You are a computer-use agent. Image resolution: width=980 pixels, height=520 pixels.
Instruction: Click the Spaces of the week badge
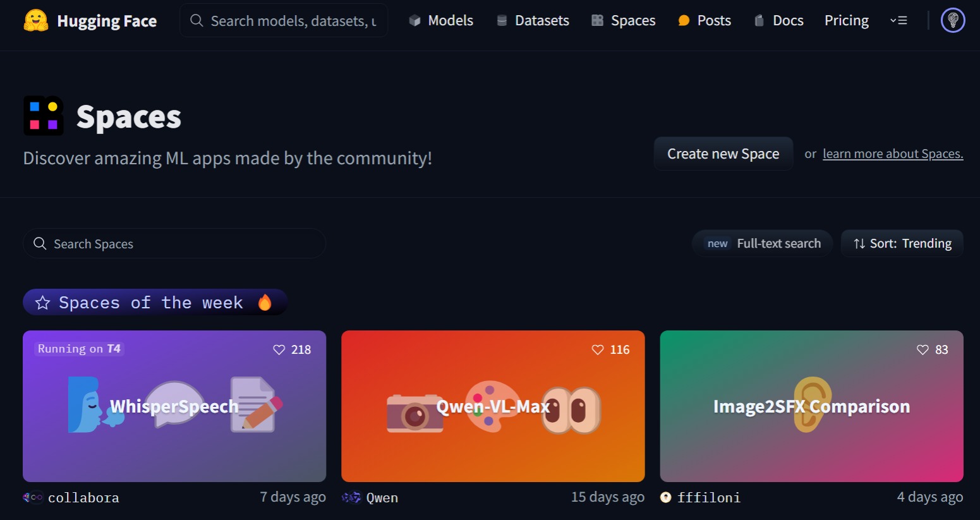pyautogui.click(x=155, y=303)
